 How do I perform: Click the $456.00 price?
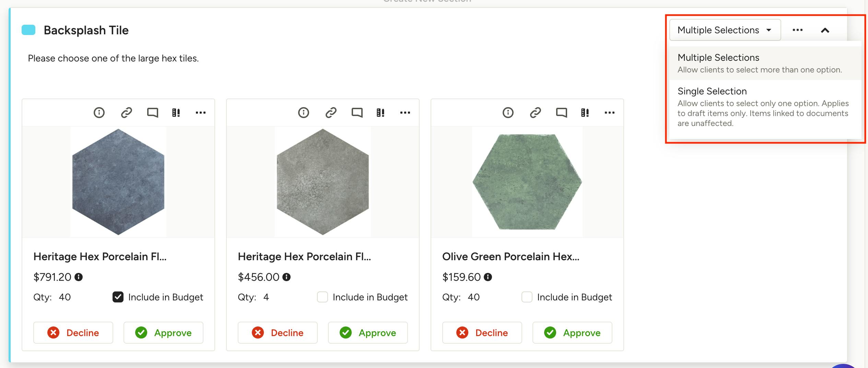pyautogui.click(x=259, y=277)
